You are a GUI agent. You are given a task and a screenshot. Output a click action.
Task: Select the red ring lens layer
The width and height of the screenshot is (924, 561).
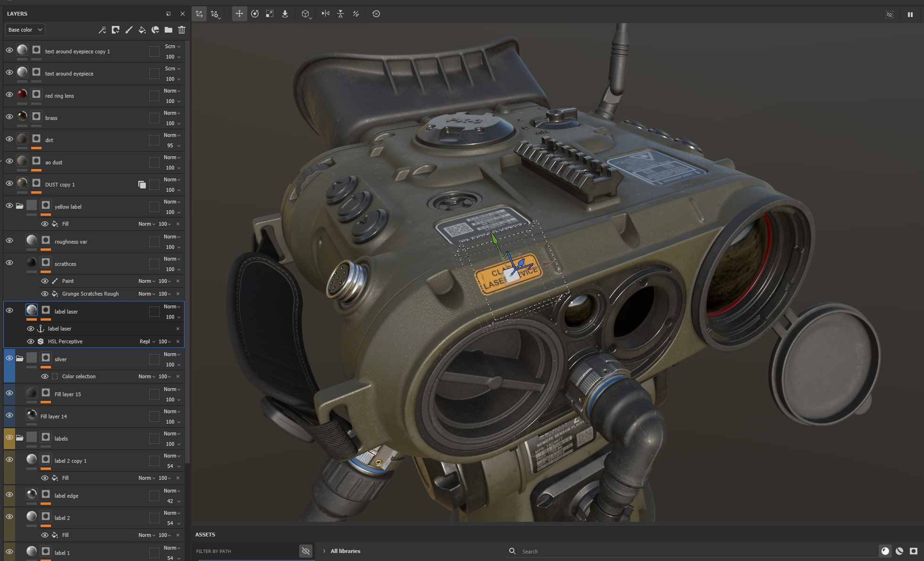(x=59, y=96)
